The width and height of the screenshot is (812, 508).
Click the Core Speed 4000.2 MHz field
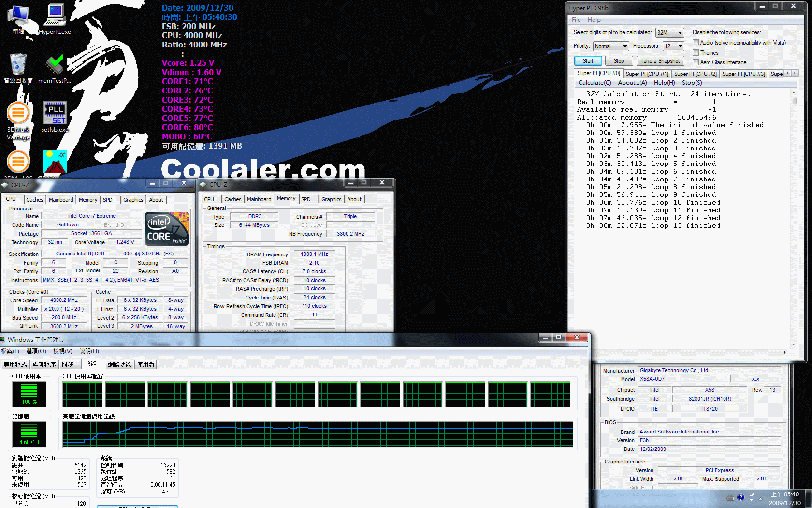click(x=64, y=300)
